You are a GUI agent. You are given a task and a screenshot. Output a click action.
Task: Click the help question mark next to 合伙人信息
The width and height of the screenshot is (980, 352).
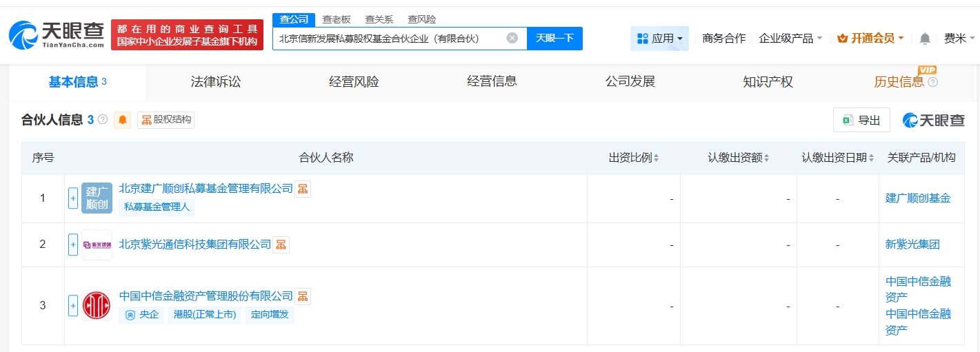[103, 120]
